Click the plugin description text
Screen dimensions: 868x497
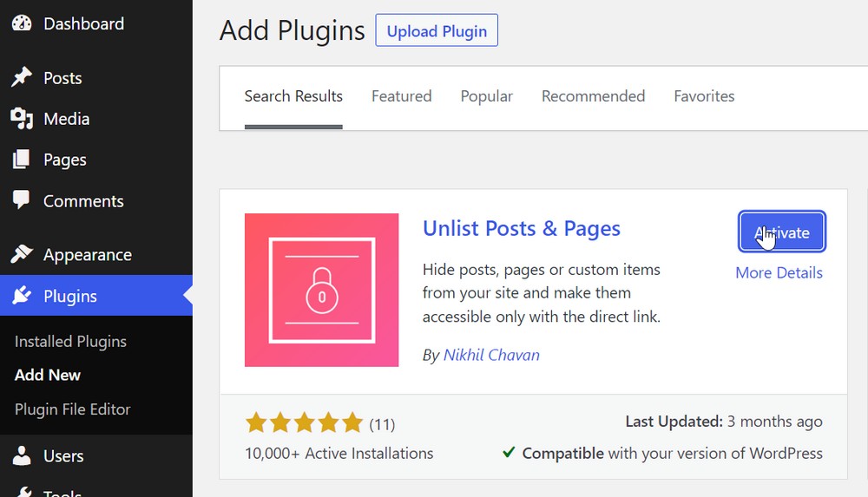click(542, 293)
